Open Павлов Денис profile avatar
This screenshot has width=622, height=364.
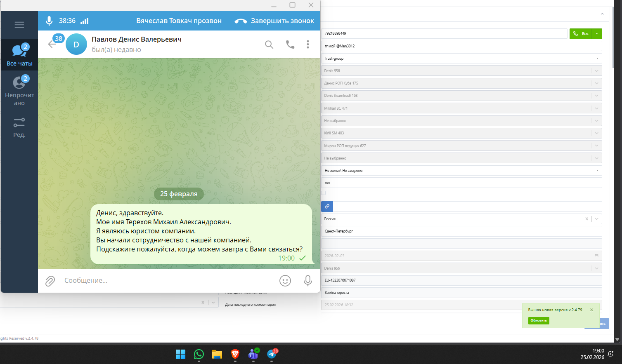pos(76,45)
